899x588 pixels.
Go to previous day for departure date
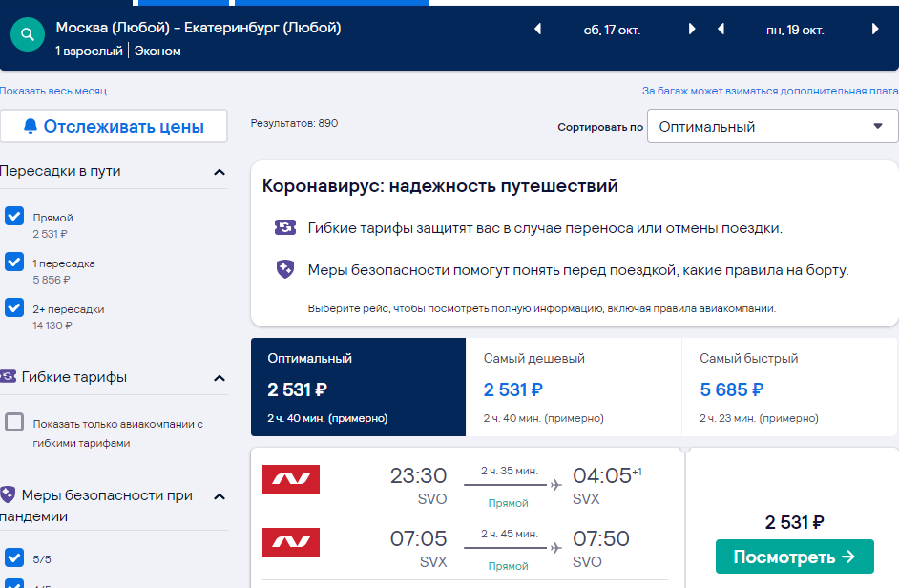[538, 29]
